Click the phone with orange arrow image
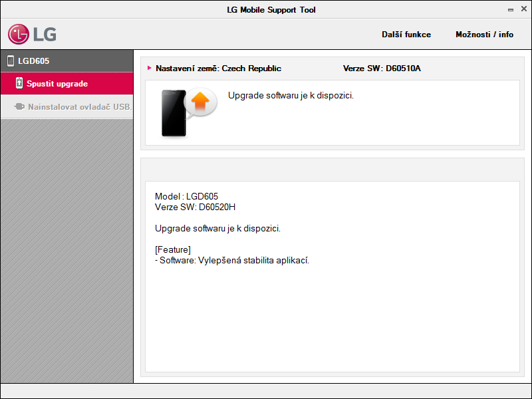This screenshot has height=399, width=532. coord(189,112)
